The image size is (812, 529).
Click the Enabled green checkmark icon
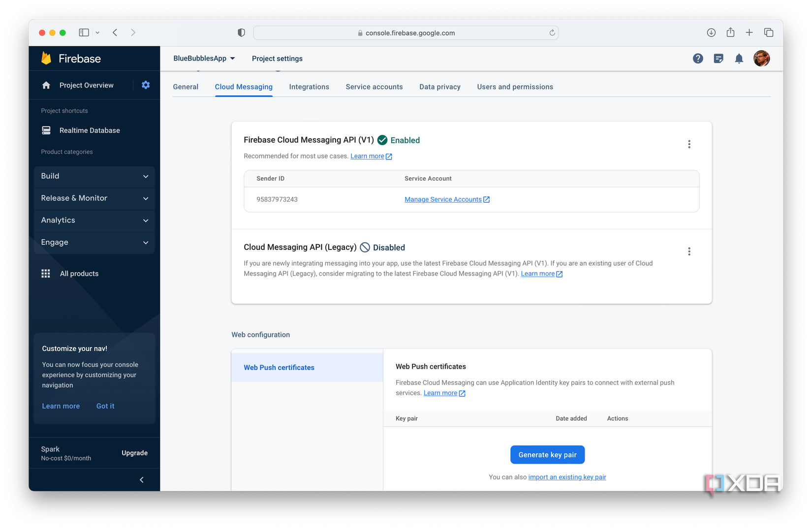tap(382, 140)
